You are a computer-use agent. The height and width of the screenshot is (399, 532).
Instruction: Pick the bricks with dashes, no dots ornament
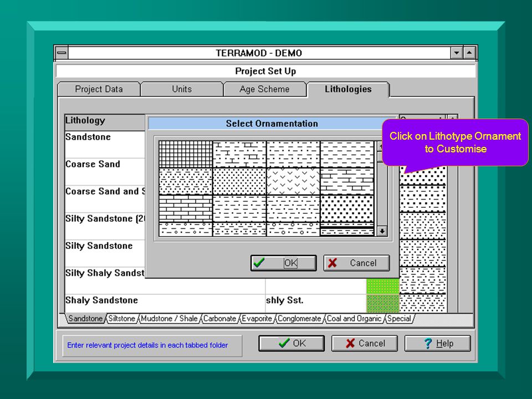tap(347, 181)
